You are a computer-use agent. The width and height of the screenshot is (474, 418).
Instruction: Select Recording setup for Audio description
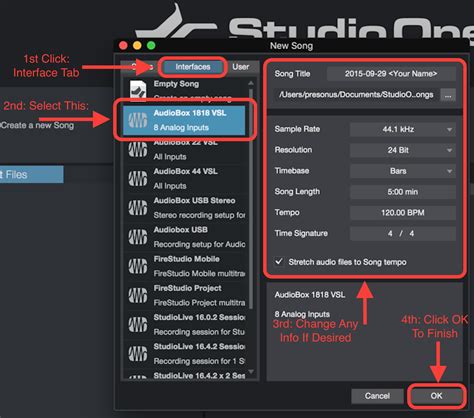(x=199, y=244)
